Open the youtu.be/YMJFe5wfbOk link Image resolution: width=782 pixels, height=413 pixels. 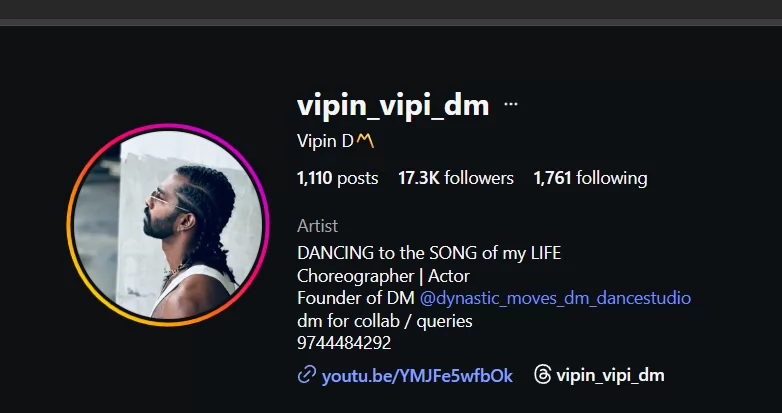point(417,376)
